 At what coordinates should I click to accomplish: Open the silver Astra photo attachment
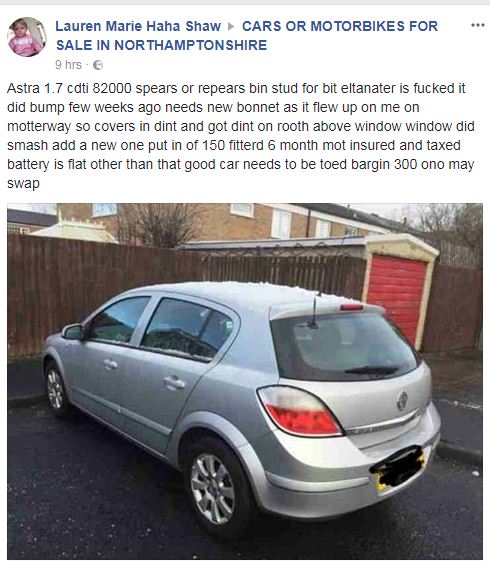[x=245, y=381]
